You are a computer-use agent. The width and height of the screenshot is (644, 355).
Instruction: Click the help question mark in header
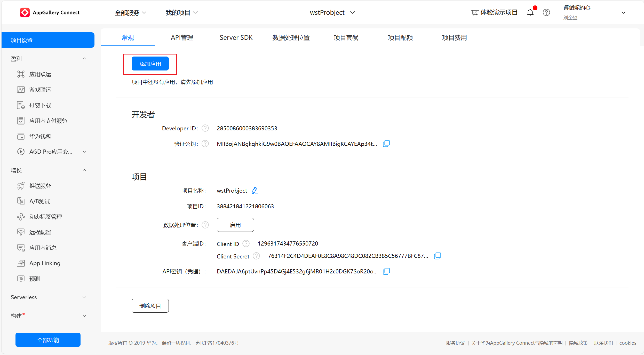pos(546,12)
